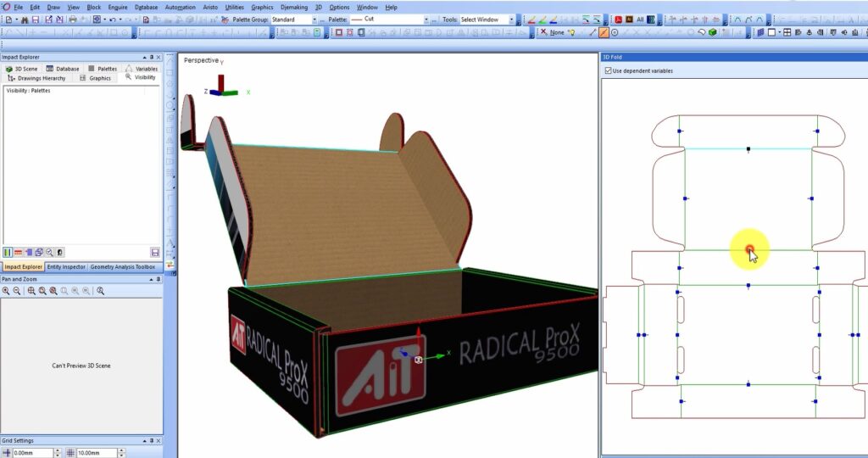The width and height of the screenshot is (868, 458).
Task: Switch to the Graphics tab
Action: (x=95, y=78)
